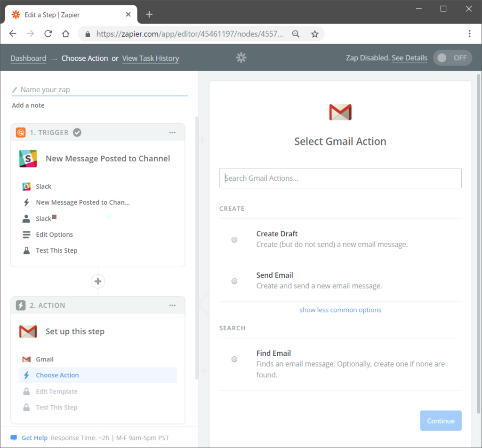Click the browser back arrow

13,33
